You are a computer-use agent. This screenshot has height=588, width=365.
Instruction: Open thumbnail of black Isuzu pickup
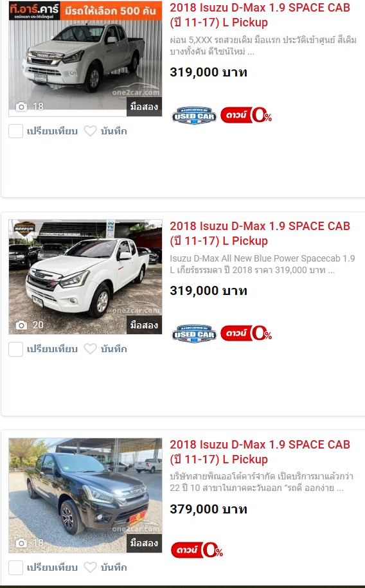85,495
